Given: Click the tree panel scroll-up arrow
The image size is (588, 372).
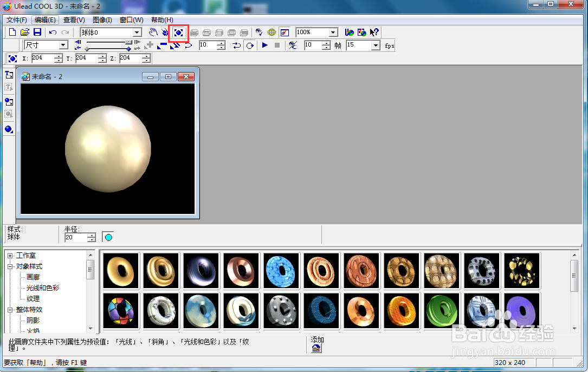Looking at the screenshot, I should 91,255.
